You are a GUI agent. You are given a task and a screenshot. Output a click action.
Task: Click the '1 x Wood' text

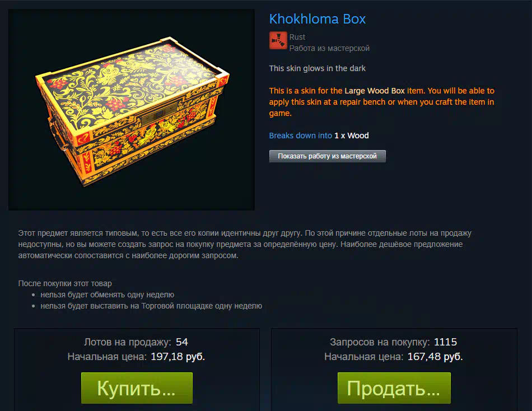[352, 136]
